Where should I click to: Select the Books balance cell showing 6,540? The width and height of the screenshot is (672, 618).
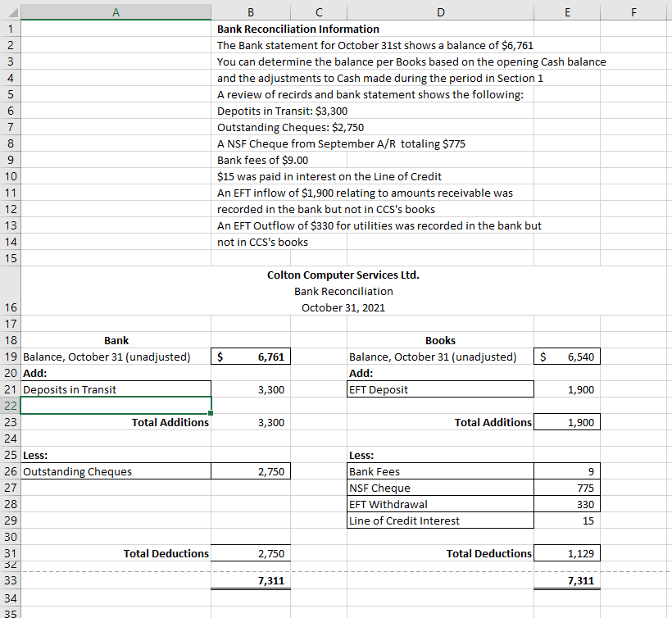pyautogui.click(x=566, y=357)
